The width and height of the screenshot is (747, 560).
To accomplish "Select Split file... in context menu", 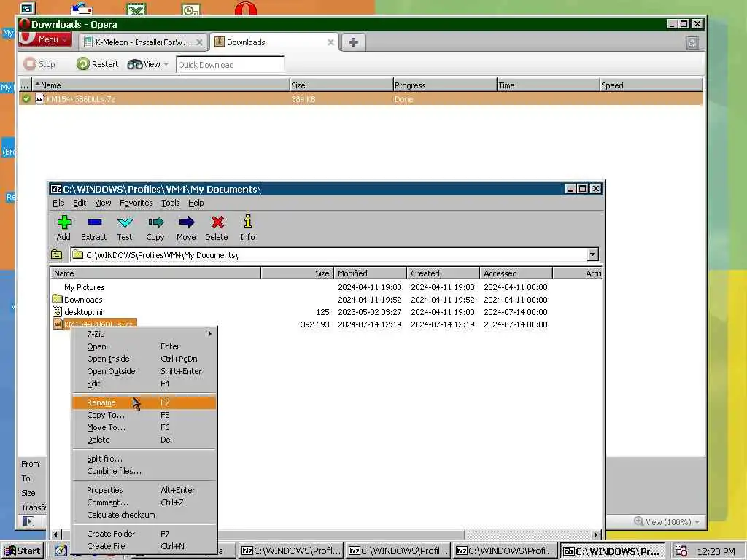I will [144, 459].
